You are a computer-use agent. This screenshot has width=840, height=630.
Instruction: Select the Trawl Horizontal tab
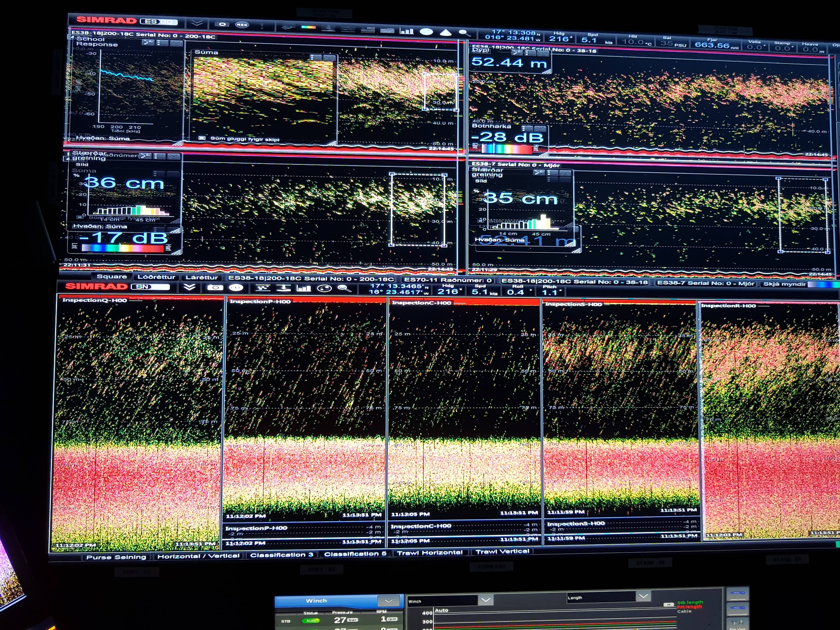[430, 552]
